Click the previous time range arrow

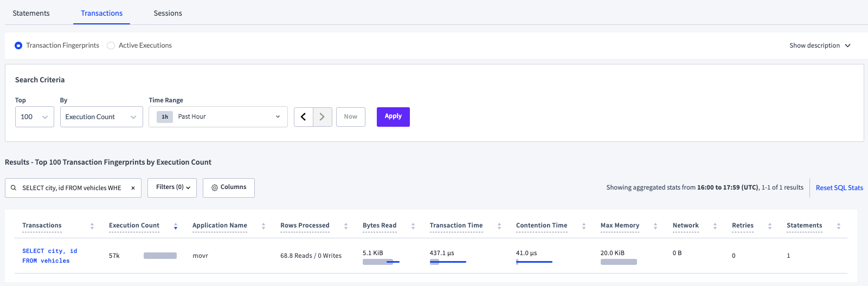(x=303, y=117)
